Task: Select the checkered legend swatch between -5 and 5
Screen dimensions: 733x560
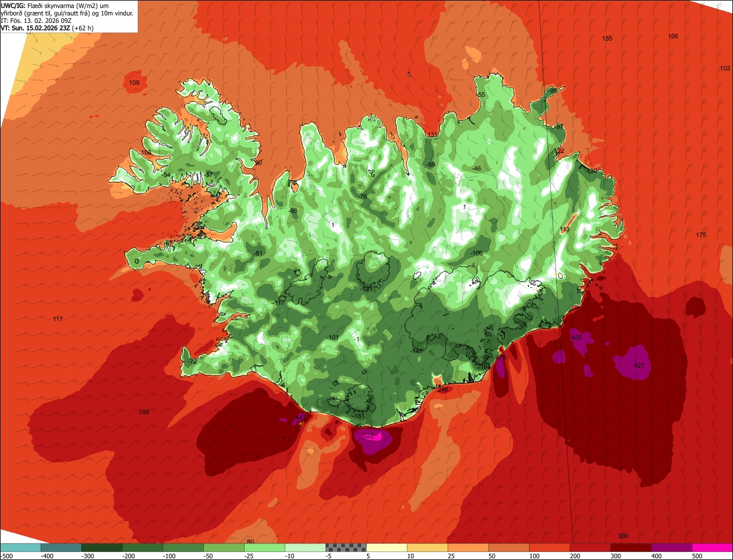Action: (346, 547)
